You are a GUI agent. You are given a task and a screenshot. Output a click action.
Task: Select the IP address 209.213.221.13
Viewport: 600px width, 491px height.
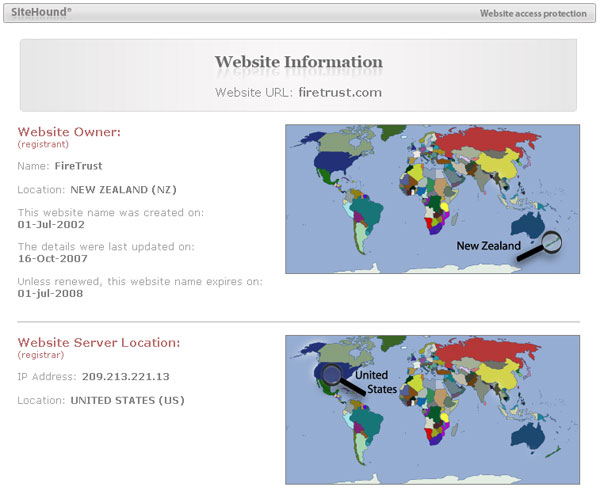point(126,377)
